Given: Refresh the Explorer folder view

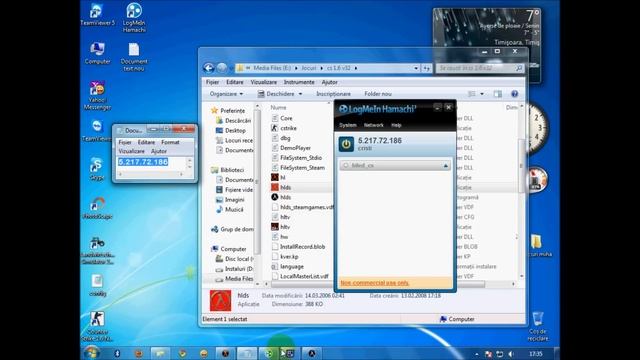Looking at the screenshot, I should 427,68.
